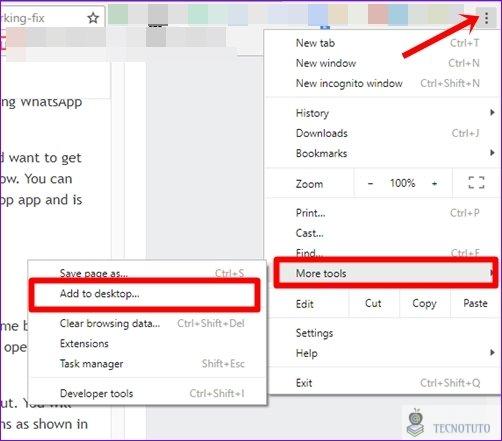Decrease zoom with the minus button

(370, 183)
